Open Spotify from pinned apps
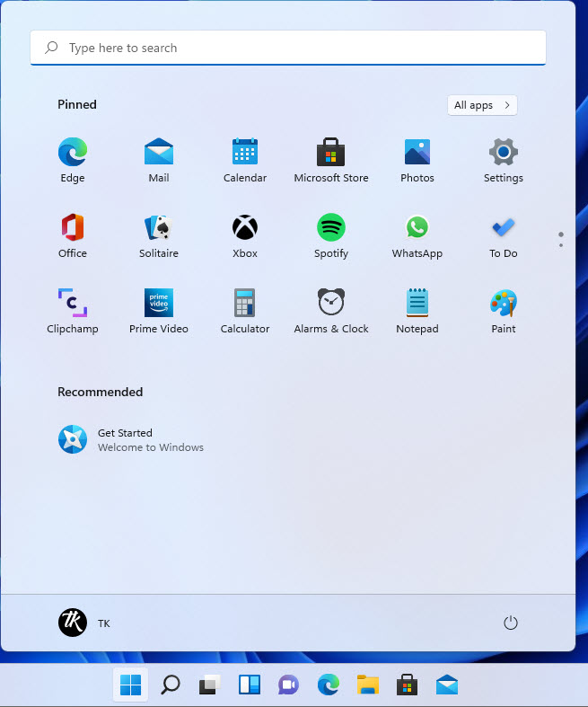 click(x=331, y=235)
